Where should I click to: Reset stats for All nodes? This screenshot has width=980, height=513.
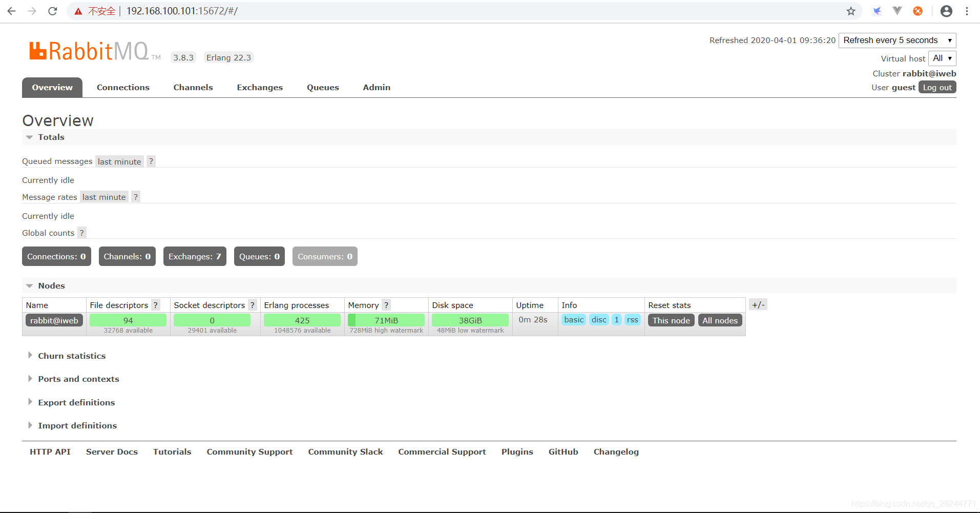coord(720,320)
